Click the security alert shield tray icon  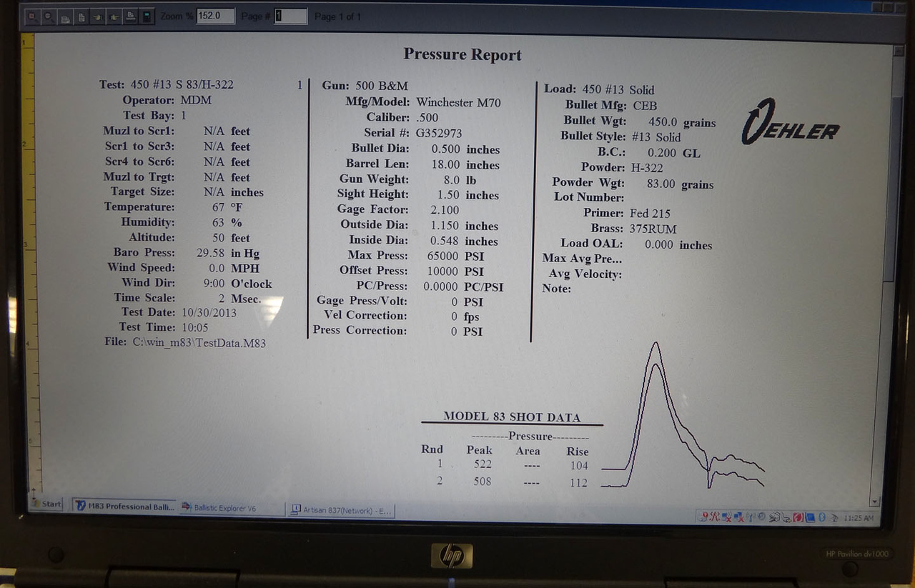pos(703,516)
